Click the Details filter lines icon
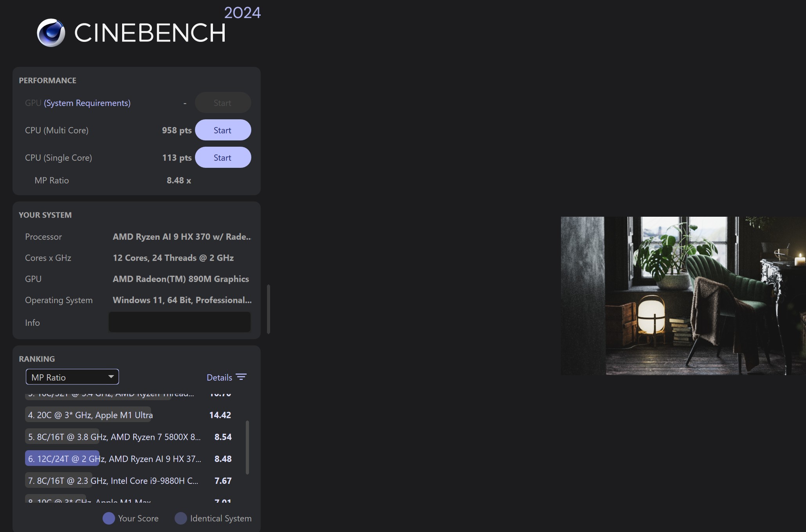This screenshot has width=806, height=532. (241, 377)
